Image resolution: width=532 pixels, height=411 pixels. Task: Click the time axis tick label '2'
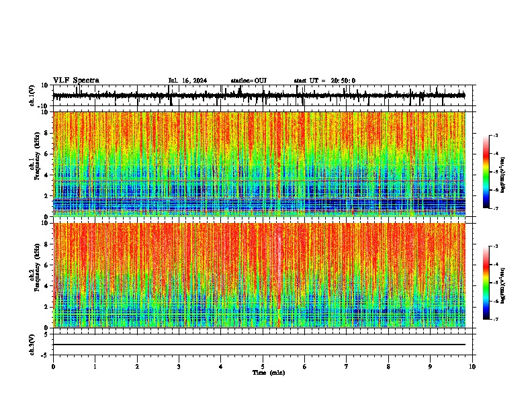[137, 367]
